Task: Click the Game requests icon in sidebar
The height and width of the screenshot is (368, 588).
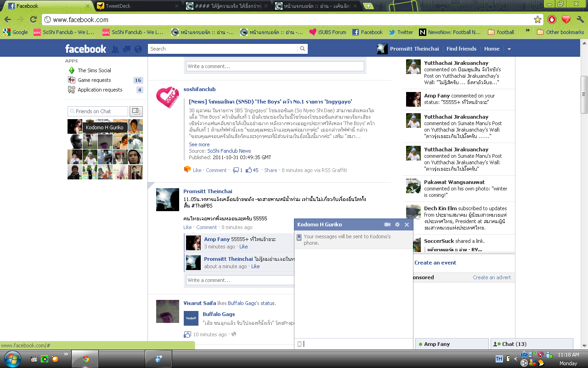Action: coord(71,80)
